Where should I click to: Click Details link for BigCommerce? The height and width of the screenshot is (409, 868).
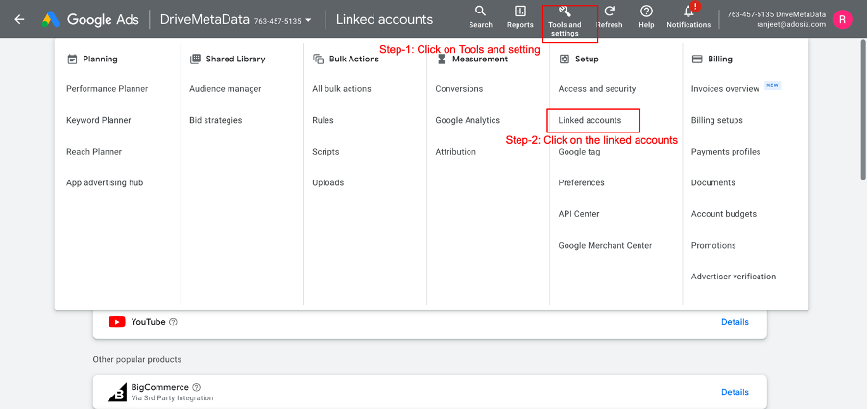(x=735, y=392)
